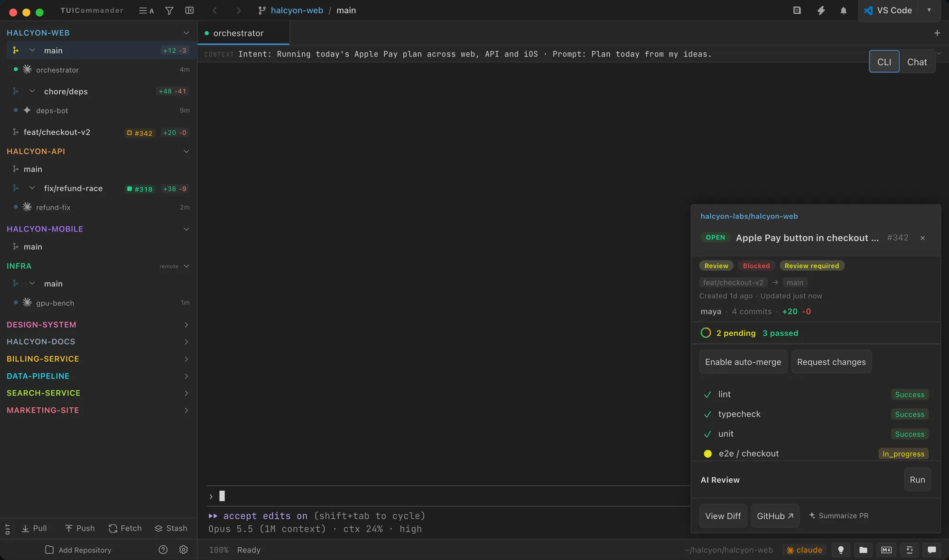This screenshot has height=560, width=949.
Task: Click Enable auto-merge button
Action: (x=743, y=362)
